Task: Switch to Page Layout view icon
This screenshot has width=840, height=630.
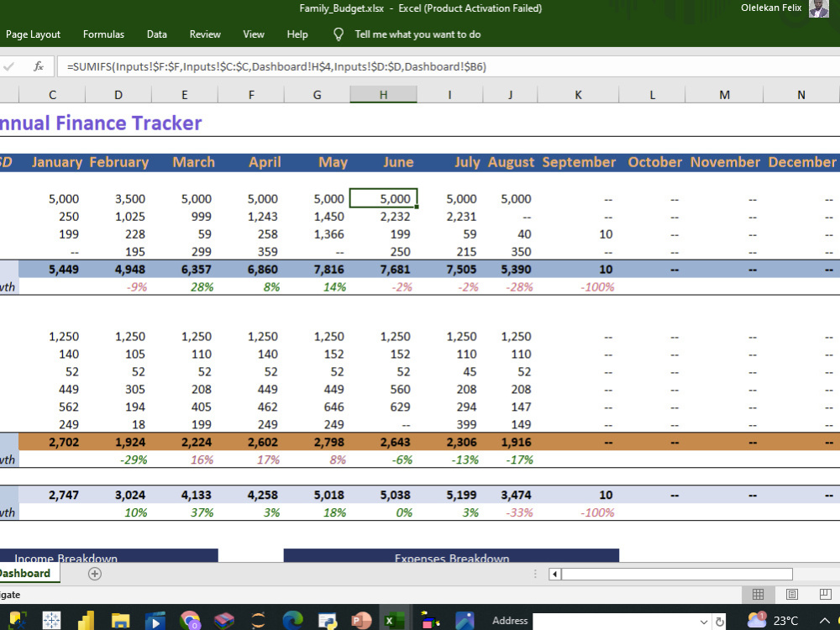Action: [792, 594]
